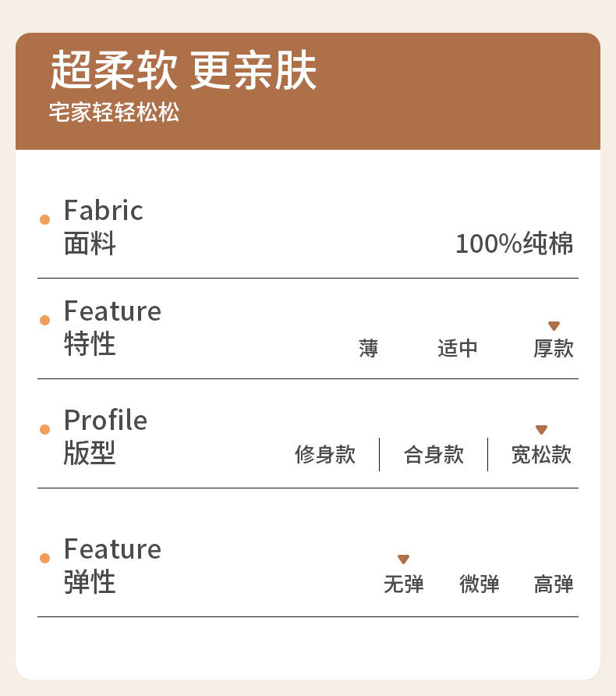Screen dimensions: 616x696
Task: Select the 适中 thickness option
Action: (458, 349)
